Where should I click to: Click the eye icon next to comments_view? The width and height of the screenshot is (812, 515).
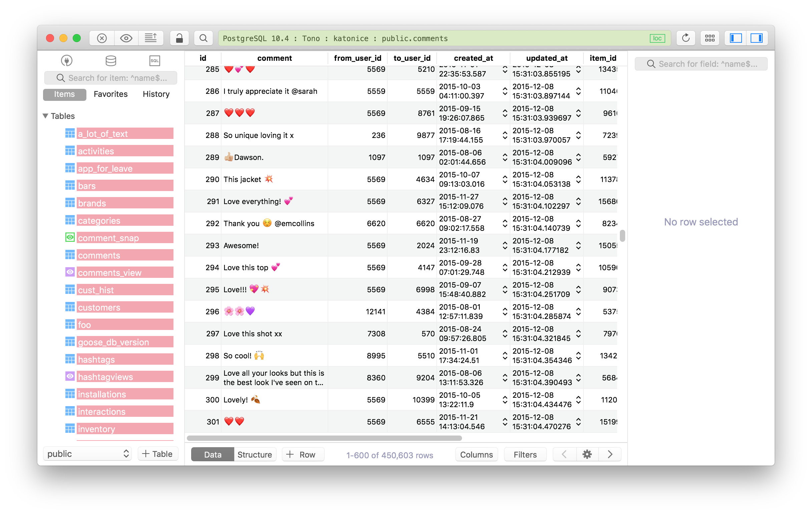[x=69, y=272]
